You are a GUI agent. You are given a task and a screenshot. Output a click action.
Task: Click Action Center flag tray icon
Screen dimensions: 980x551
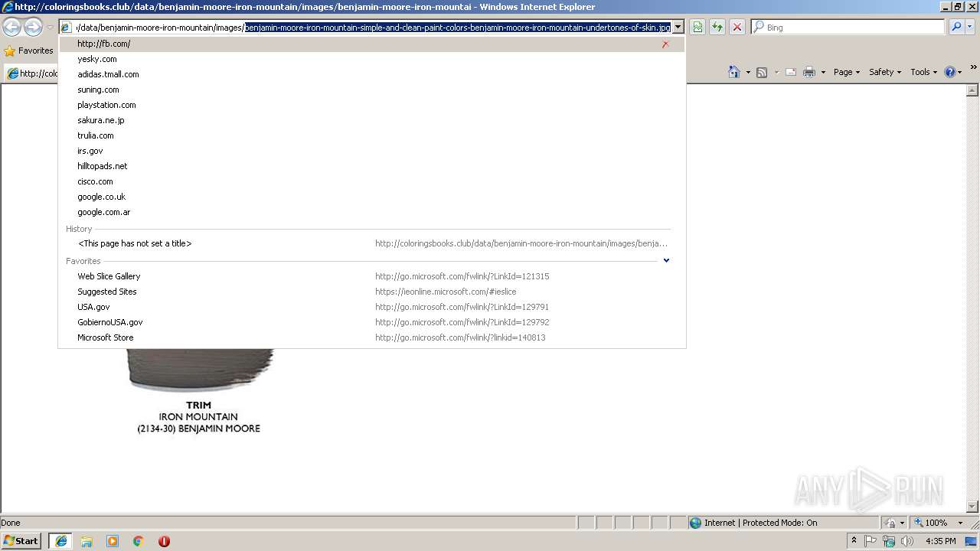click(x=871, y=541)
